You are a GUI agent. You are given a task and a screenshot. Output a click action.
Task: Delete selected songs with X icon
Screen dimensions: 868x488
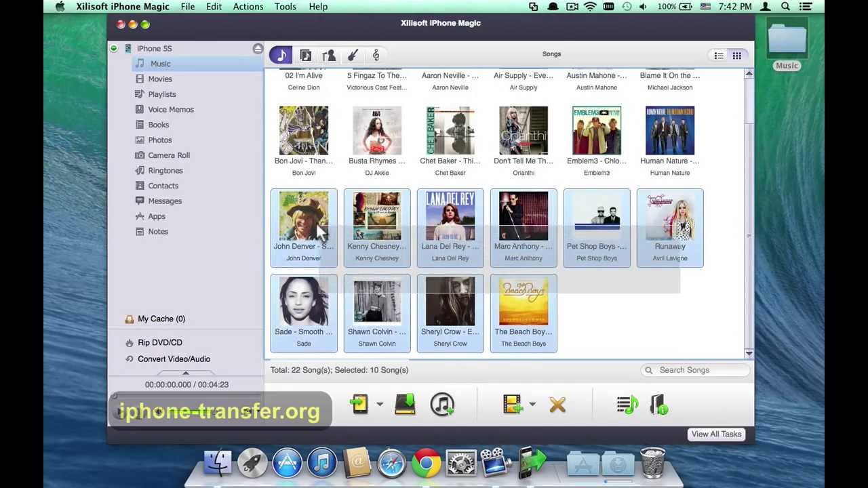point(557,405)
